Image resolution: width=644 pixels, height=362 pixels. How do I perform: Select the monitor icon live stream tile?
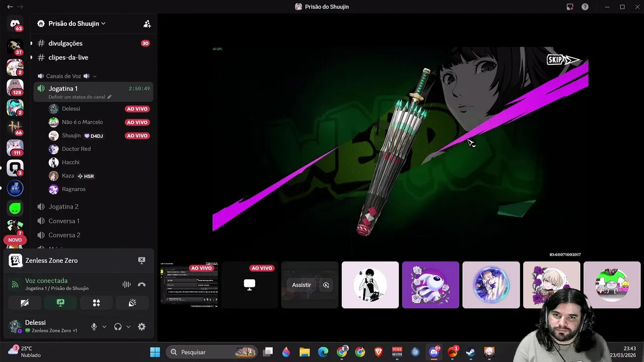tap(250, 285)
